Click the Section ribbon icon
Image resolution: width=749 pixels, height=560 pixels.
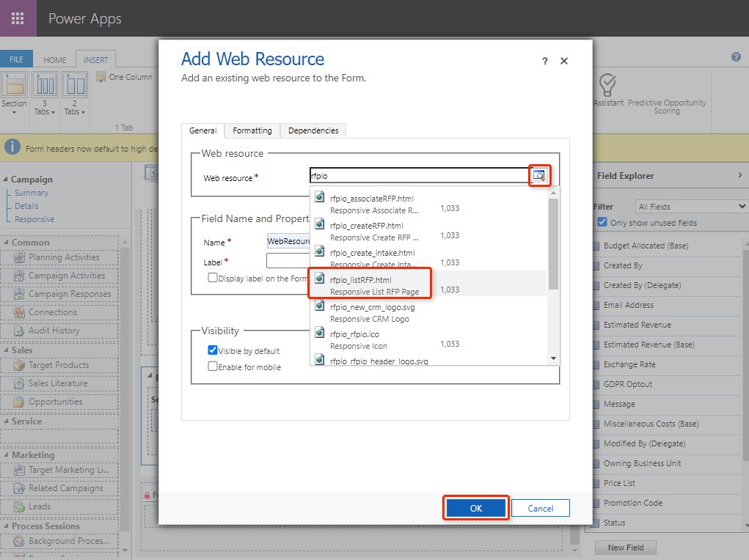coord(15,84)
